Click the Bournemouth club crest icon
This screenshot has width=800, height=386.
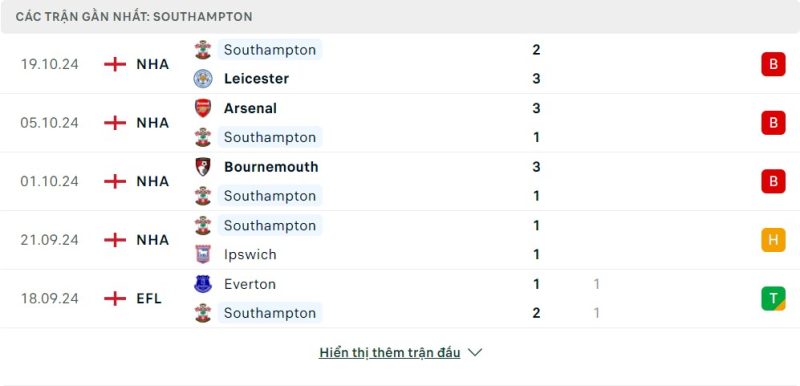pyautogui.click(x=203, y=167)
